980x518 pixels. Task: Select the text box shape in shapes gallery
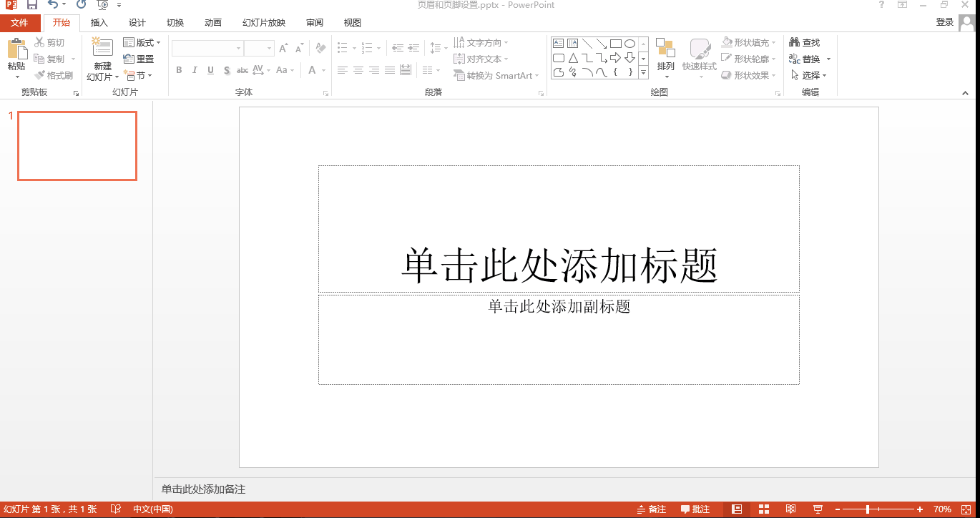point(559,44)
